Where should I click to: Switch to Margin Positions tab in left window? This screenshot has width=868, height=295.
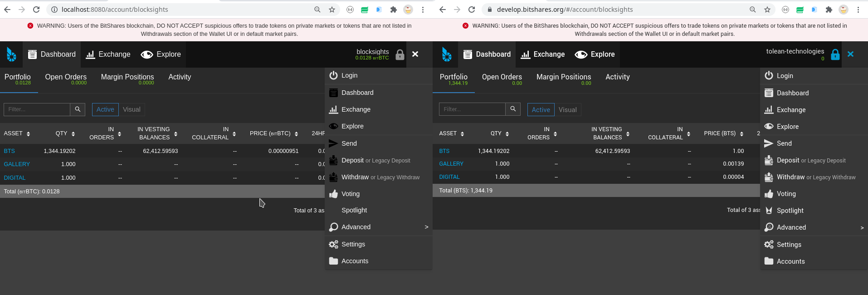127,79
